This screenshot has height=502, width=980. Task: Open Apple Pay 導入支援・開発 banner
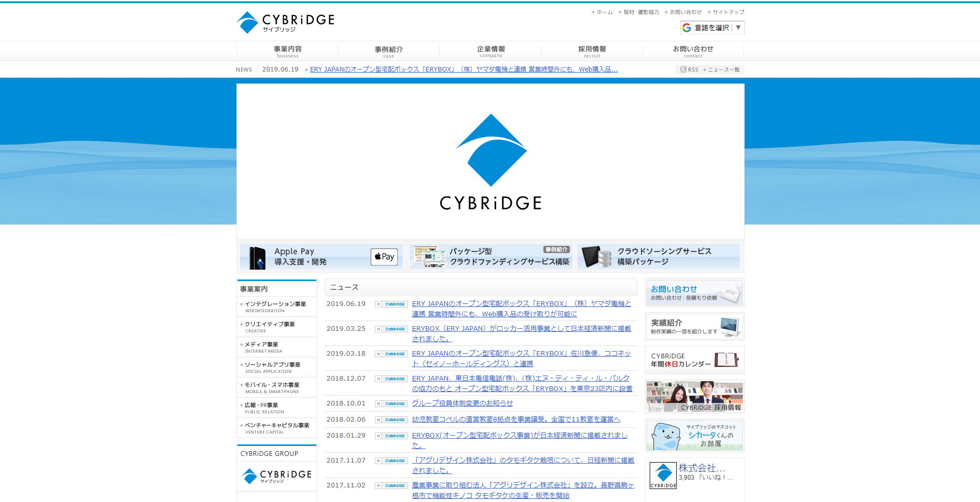[321, 257]
